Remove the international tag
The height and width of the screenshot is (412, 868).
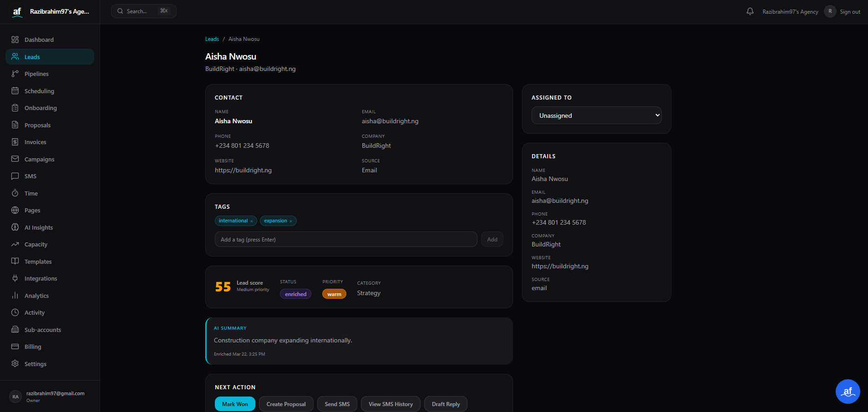[251, 221]
